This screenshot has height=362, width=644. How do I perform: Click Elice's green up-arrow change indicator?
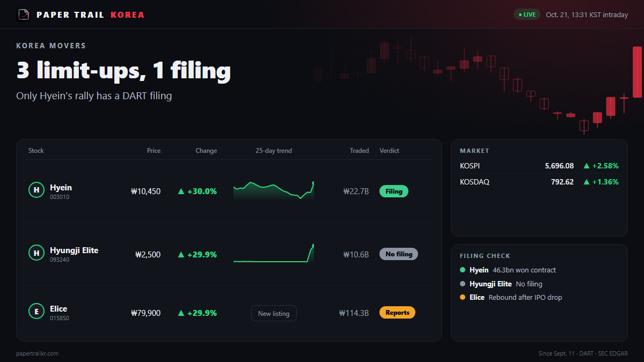(x=181, y=313)
